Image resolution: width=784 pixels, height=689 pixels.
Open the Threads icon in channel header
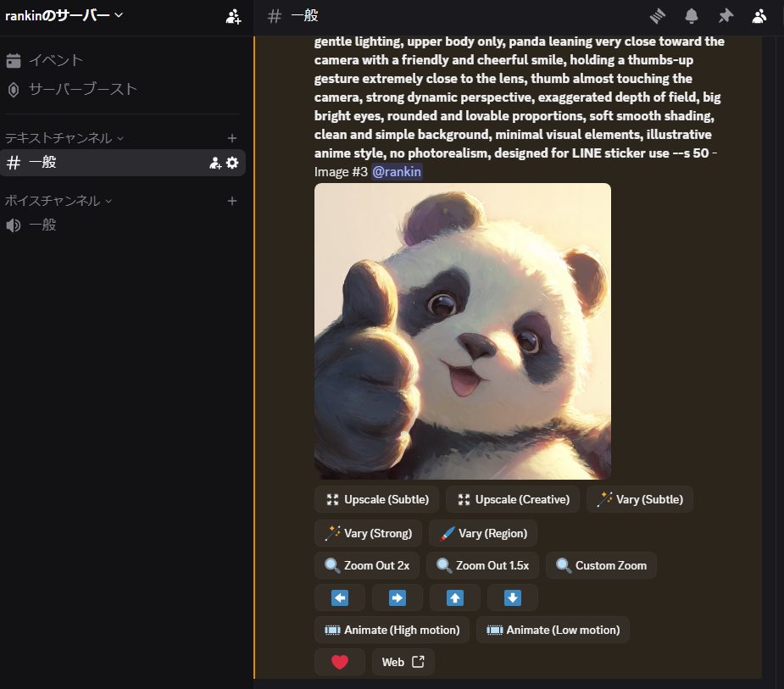[x=658, y=16]
